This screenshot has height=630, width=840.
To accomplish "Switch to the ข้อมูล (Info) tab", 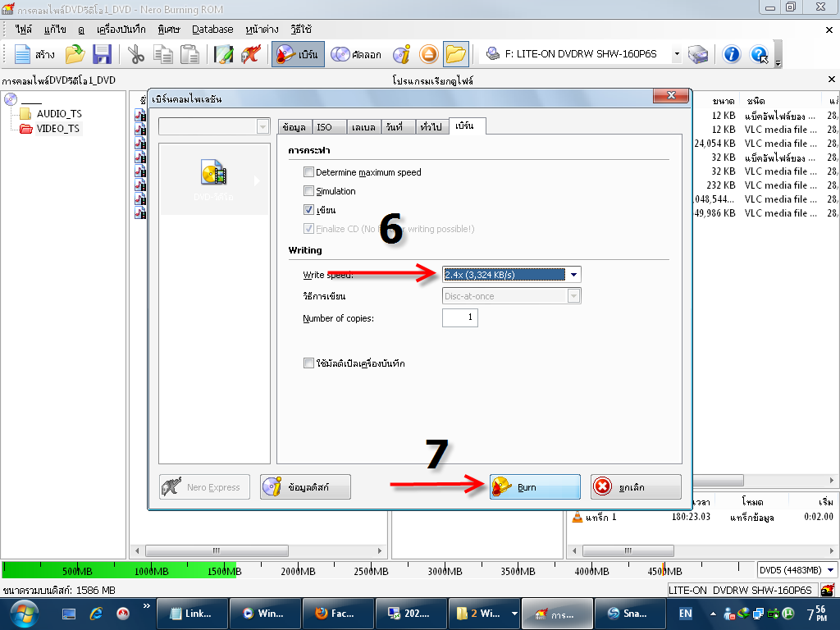I will (294, 127).
